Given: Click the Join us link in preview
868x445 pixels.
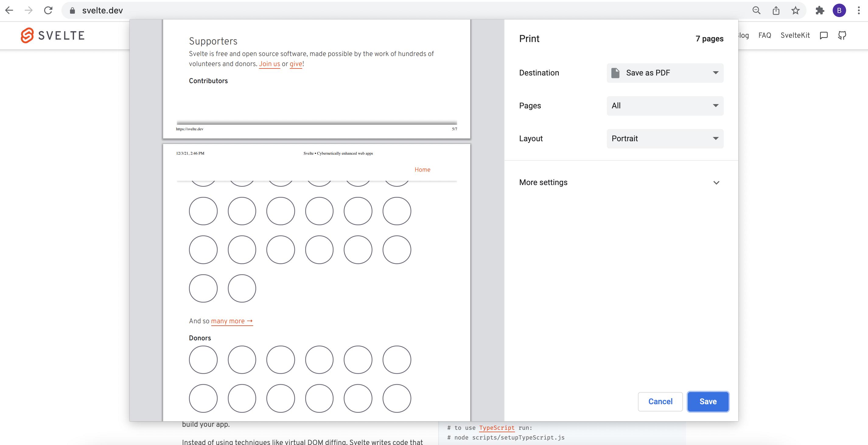Looking at the screenshot, I should [270, 64].
